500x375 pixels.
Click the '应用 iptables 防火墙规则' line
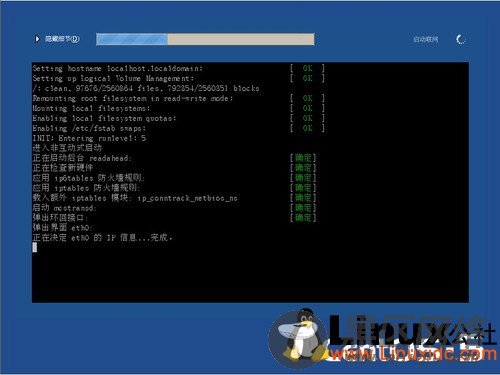point(86,188)
